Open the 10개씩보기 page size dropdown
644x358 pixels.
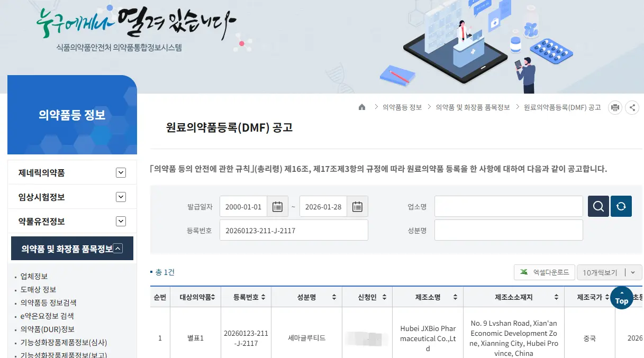(610, 272)
